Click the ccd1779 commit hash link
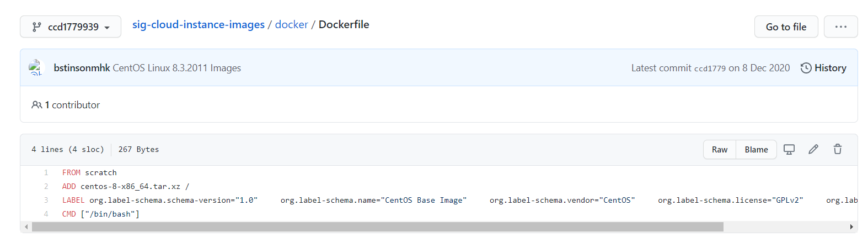Image resolution: width=868 pixels, height=242 pixels. 710,69
